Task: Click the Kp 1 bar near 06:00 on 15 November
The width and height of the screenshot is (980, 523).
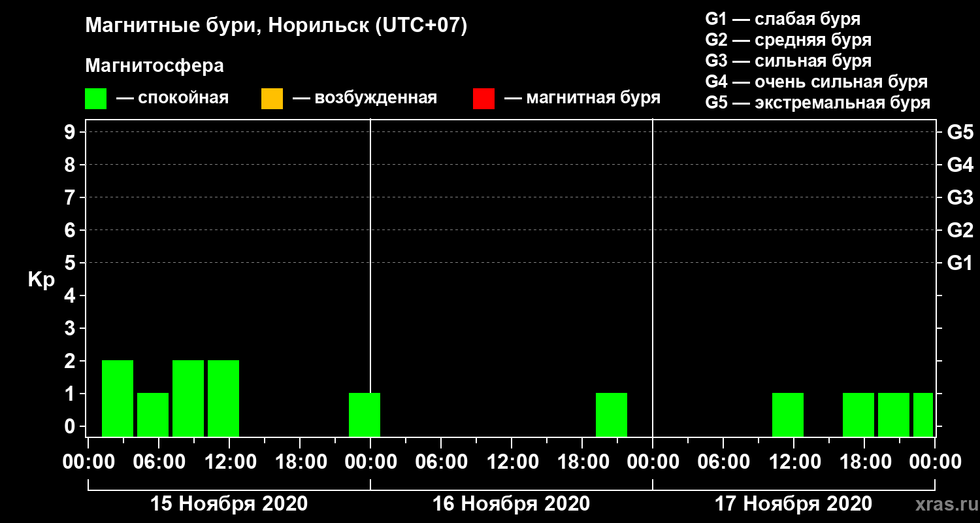Action: coord(153,414)
